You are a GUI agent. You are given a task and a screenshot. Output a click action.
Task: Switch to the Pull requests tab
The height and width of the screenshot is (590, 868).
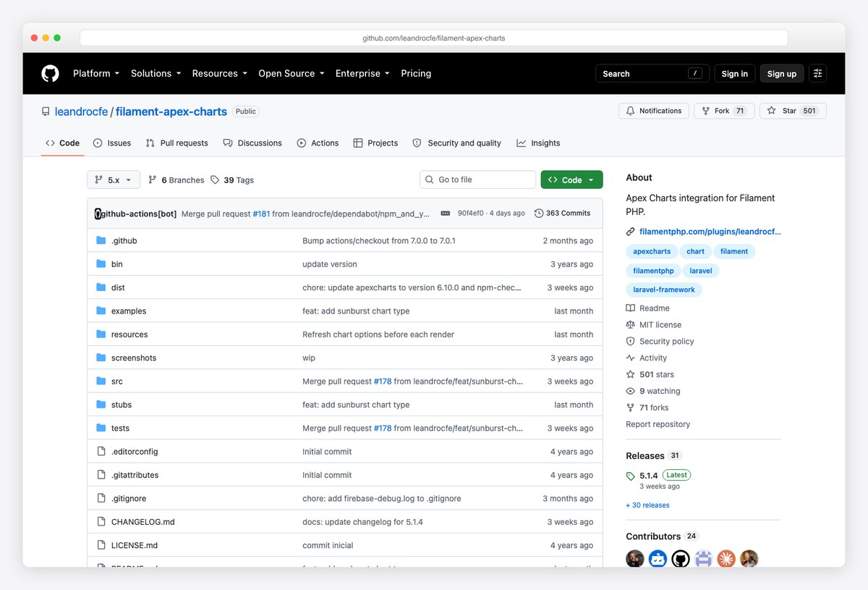coord(177,143)
